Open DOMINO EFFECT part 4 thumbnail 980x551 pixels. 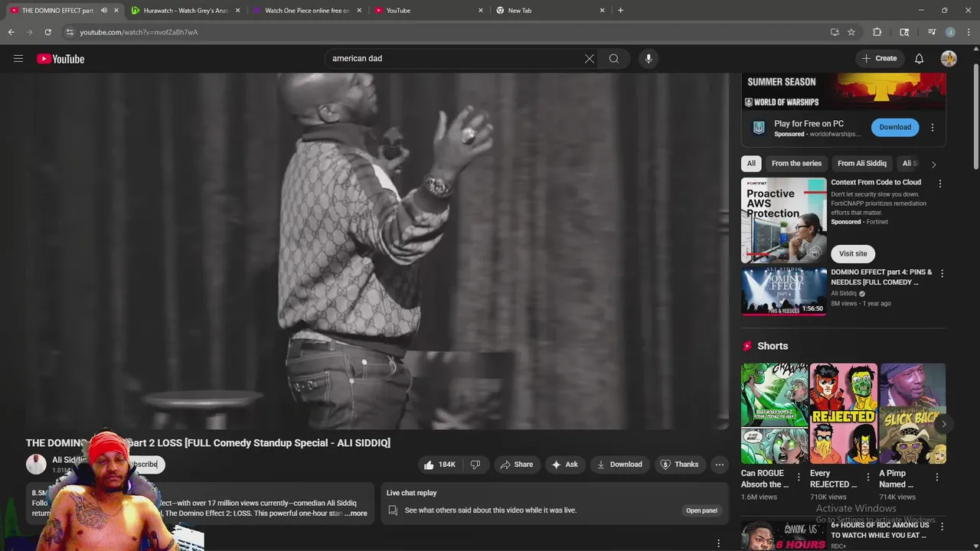pyautogui.click(x=783, y=292)
